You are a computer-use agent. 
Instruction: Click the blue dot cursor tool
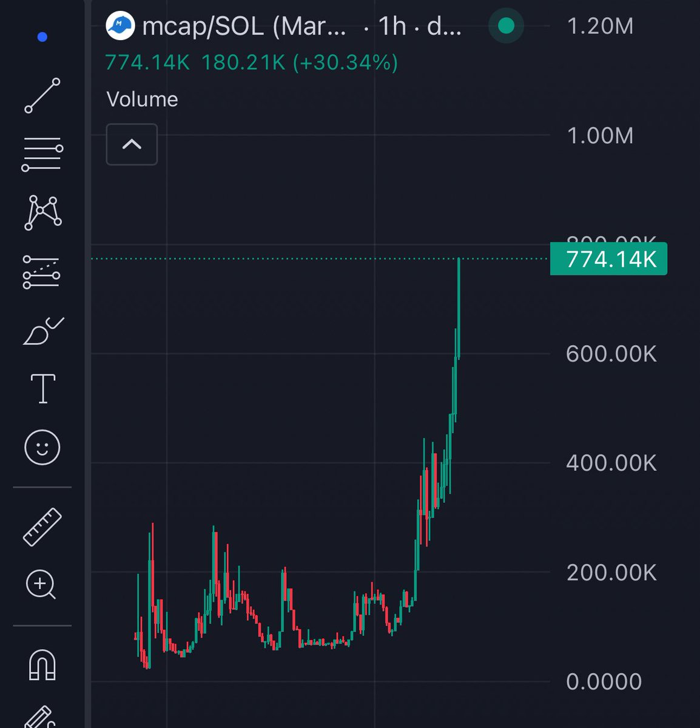(x=42, y=37)
